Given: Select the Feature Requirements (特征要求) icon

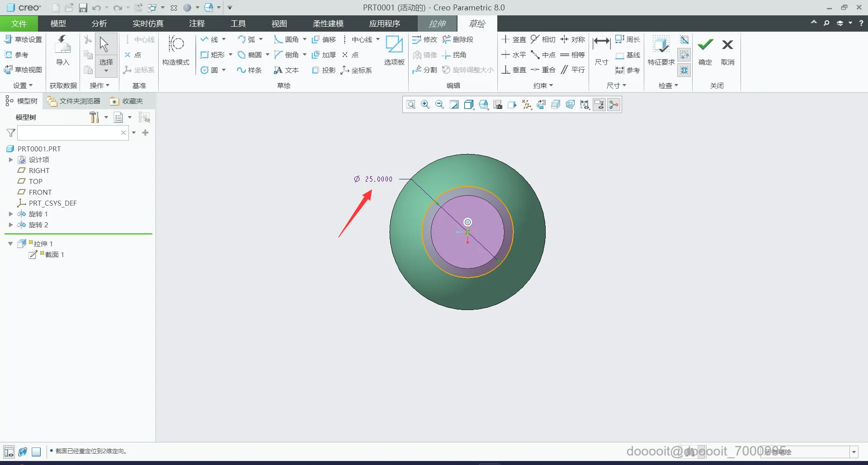Looking at the screenshot, I should point(661,51).
